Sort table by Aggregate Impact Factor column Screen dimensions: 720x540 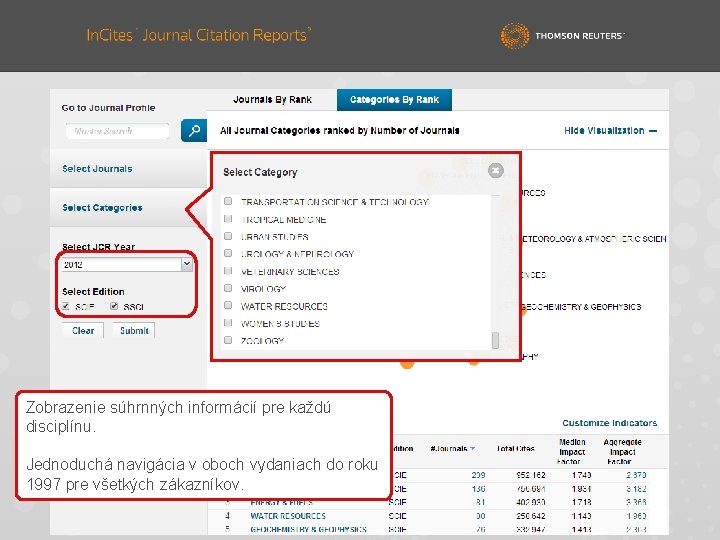(x=622, y=452)
